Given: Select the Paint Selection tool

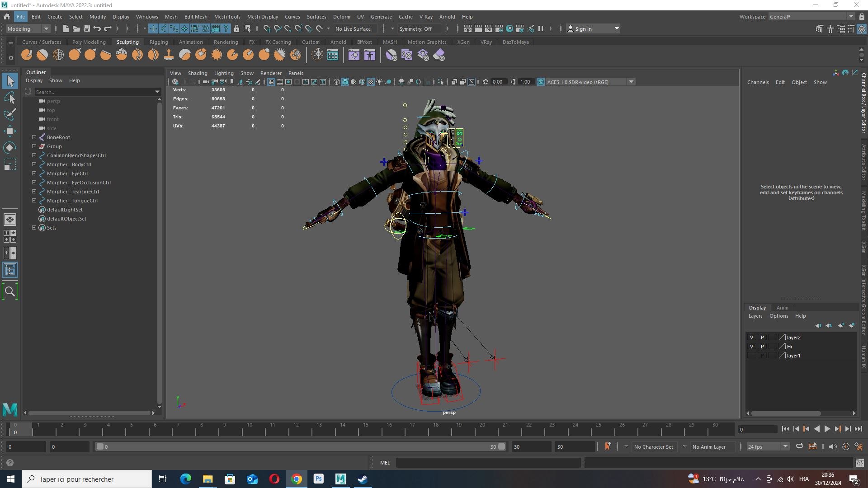Looking at the screenshot, I should 10,114.
